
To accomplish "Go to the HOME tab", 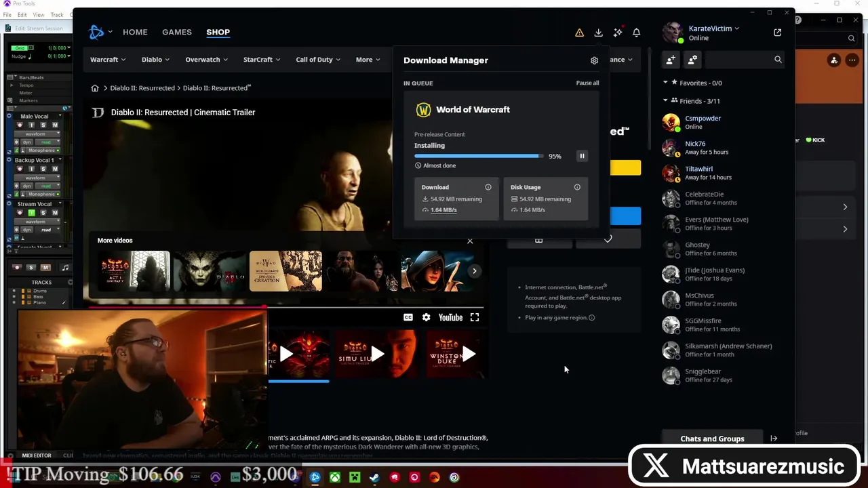I will click(x=135, y=32).
